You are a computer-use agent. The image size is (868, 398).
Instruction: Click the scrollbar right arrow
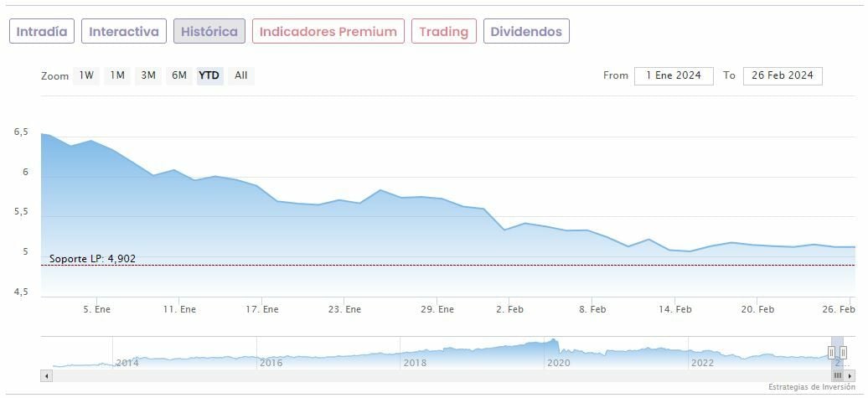coord(849,376)
